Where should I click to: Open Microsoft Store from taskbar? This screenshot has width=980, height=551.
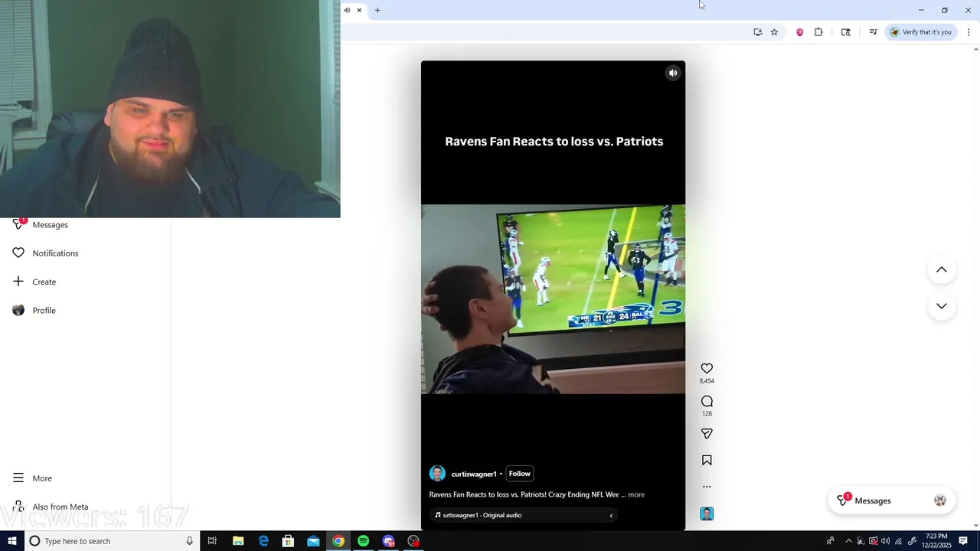pos(288,541)
